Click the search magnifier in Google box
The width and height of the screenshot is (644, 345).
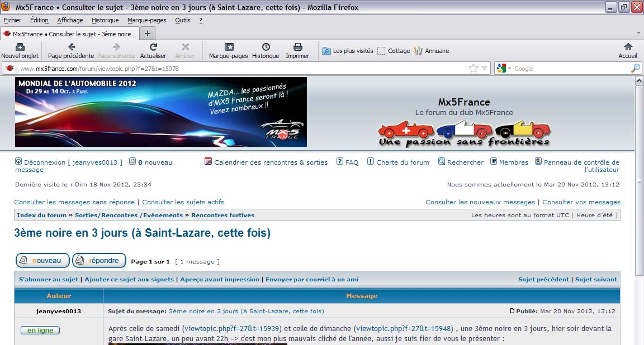tap(635, 69)
